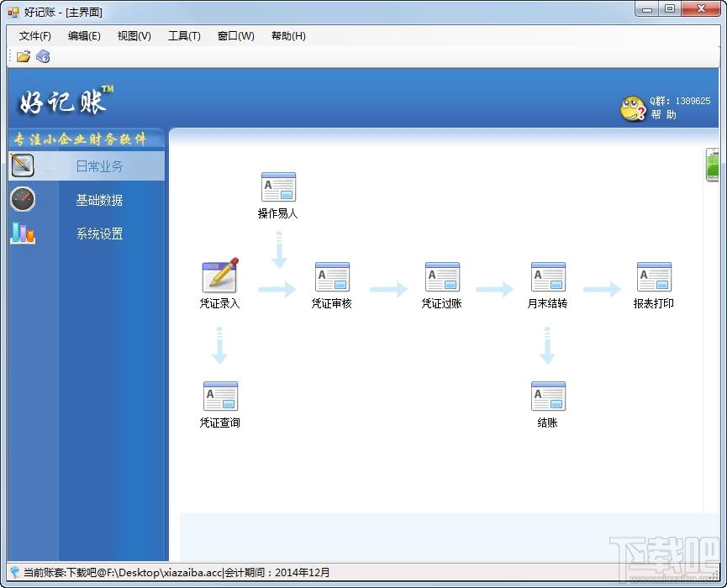Click the green widget at right edge
The image size is (727, 588).
pos(712,165)
